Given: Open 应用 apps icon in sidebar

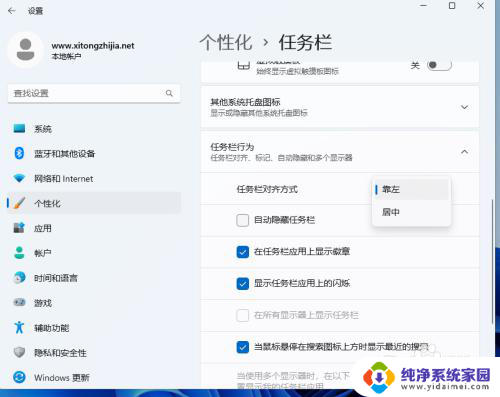Looking at the screenshot, I should click(19, 228).
